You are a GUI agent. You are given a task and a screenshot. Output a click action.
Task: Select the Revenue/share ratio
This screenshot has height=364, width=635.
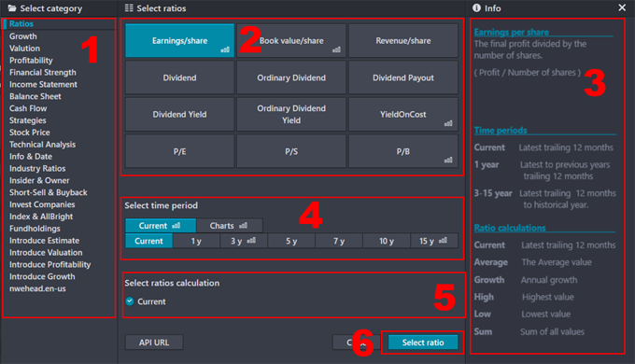coord(403,40)
